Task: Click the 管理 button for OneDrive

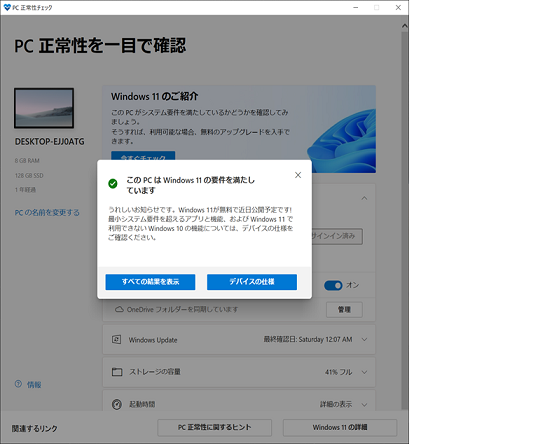Action: 344,309
